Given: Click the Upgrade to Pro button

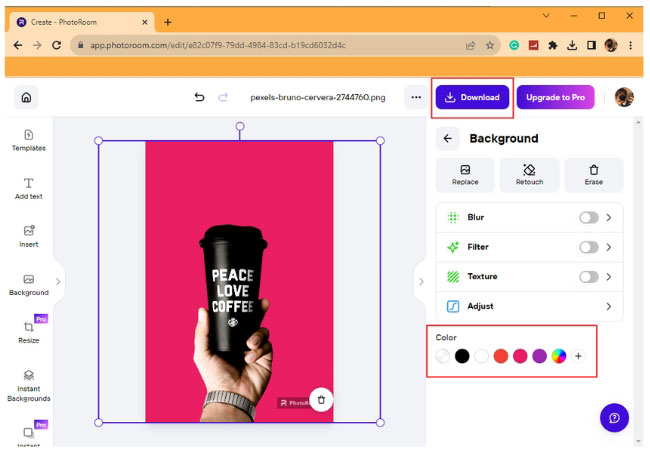Looking at the screenshot, I should (555, 97).
